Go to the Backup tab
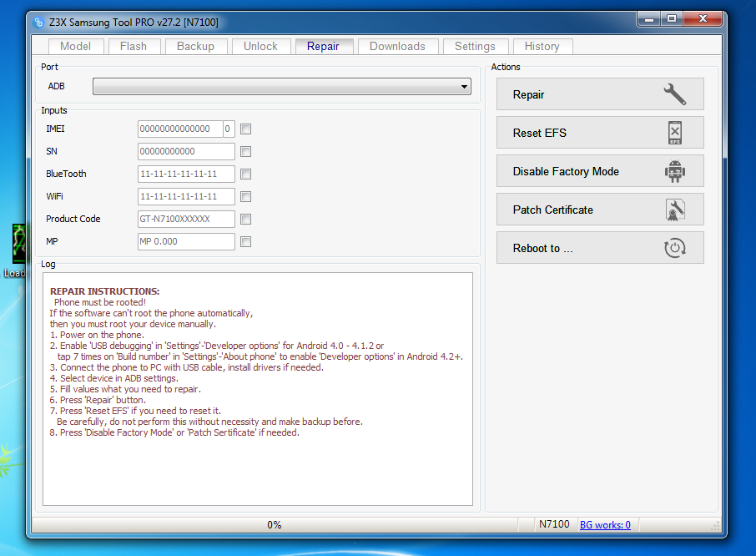756x556 pixels. tap(196, 46)
